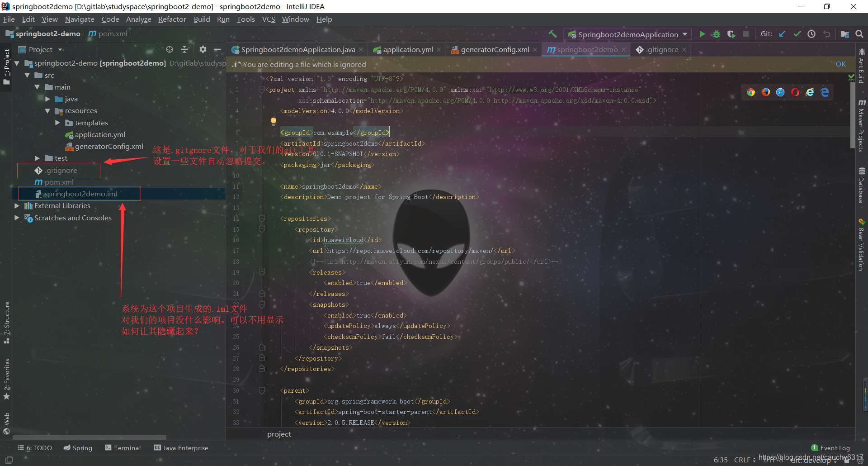Toggle the Ant Build side panel

tap(862, 66)
